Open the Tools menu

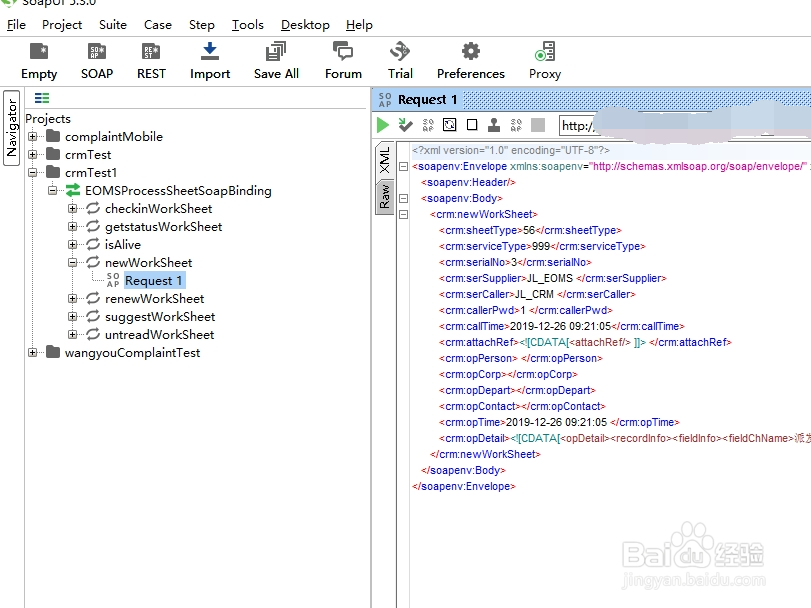click(248, 25)
